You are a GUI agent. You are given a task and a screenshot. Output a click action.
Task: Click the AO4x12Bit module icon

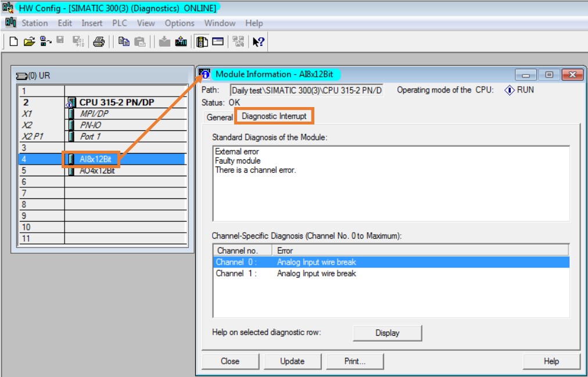[x=71, y=171]
